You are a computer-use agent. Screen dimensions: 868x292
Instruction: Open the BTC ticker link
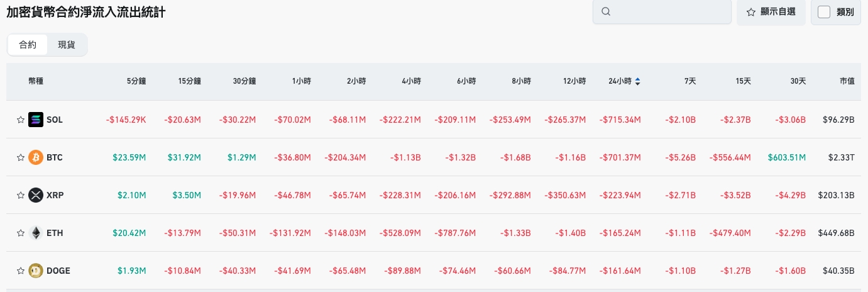click(x=55, y=157)
